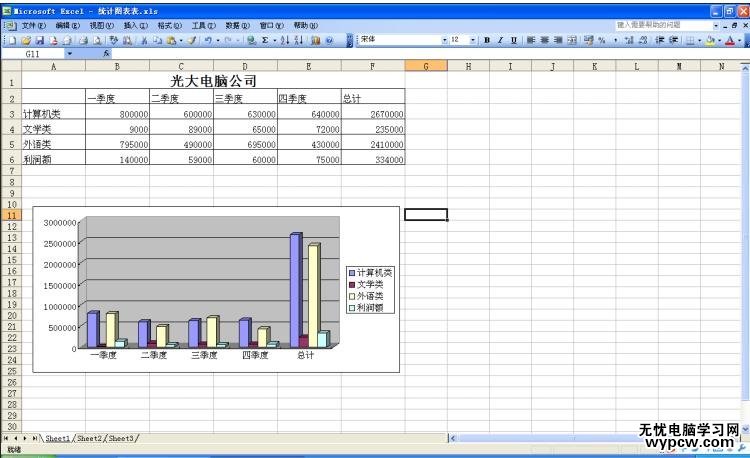This screenshot has height=458, width=750.
Task: Merge and center selected cells
Action: tap(572, 40)
